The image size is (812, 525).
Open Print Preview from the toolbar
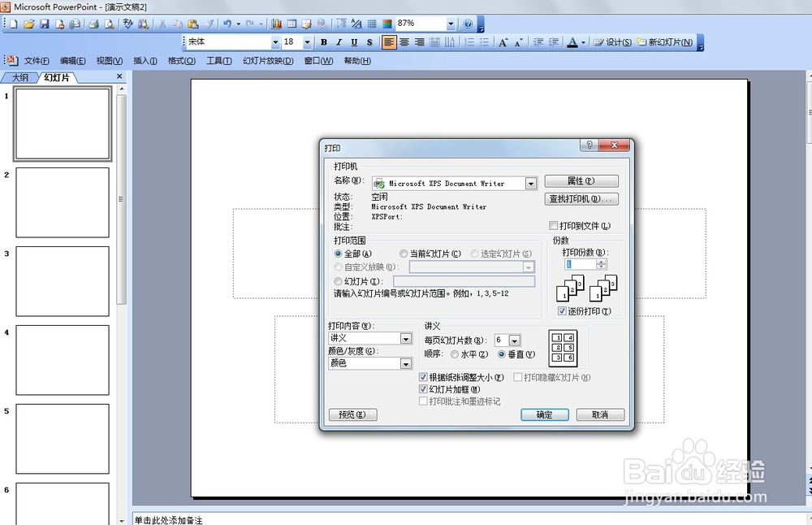point(110,24)
